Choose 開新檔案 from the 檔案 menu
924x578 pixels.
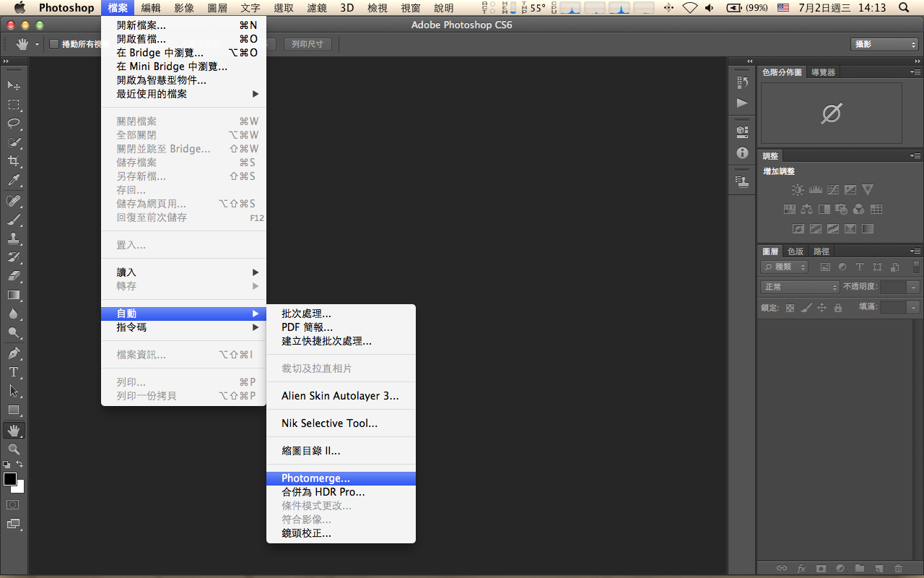184,25
